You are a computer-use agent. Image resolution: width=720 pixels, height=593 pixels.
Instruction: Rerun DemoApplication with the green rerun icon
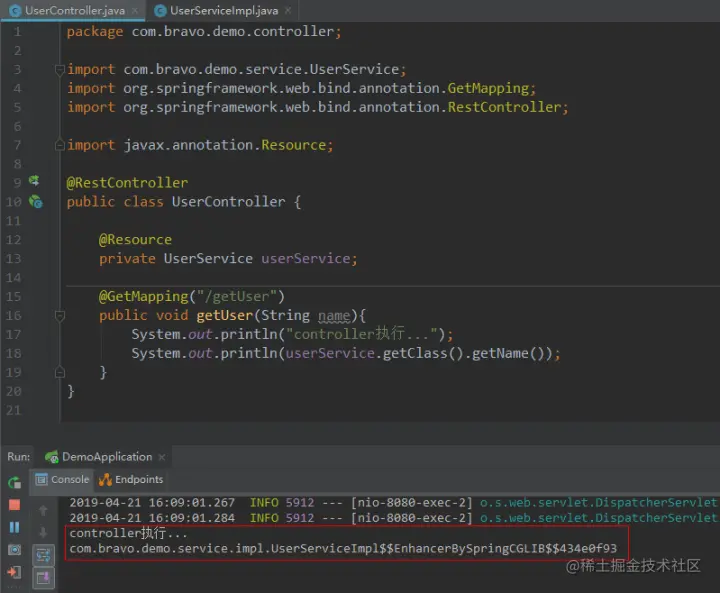pyautogui.click(x=14, y=482)
